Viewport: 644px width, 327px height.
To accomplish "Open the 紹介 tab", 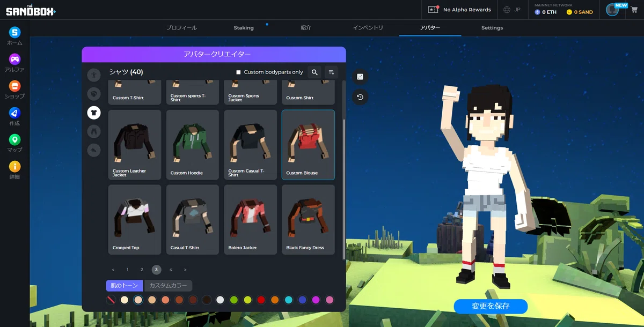I will (306, 28).
